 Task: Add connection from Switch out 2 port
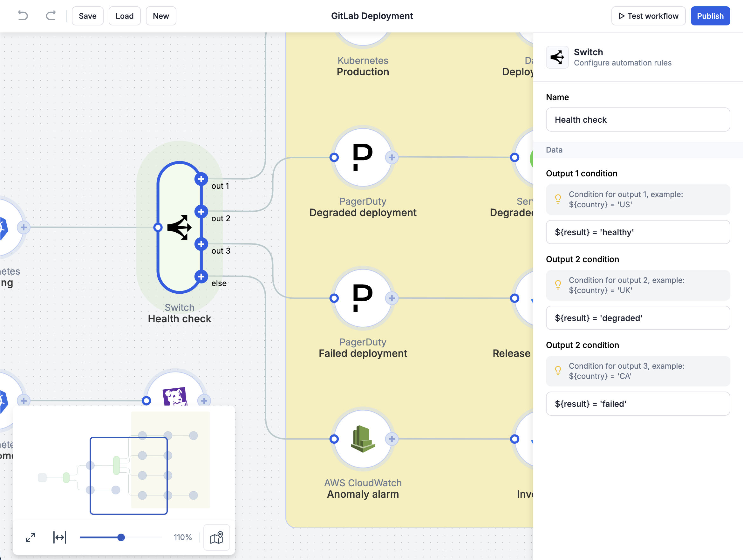point(201,212)
